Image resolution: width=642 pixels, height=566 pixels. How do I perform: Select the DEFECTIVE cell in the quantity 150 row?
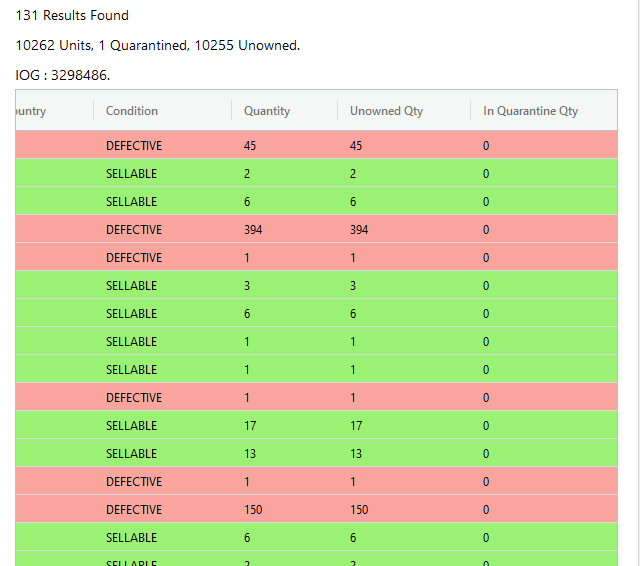click(134, 509)
